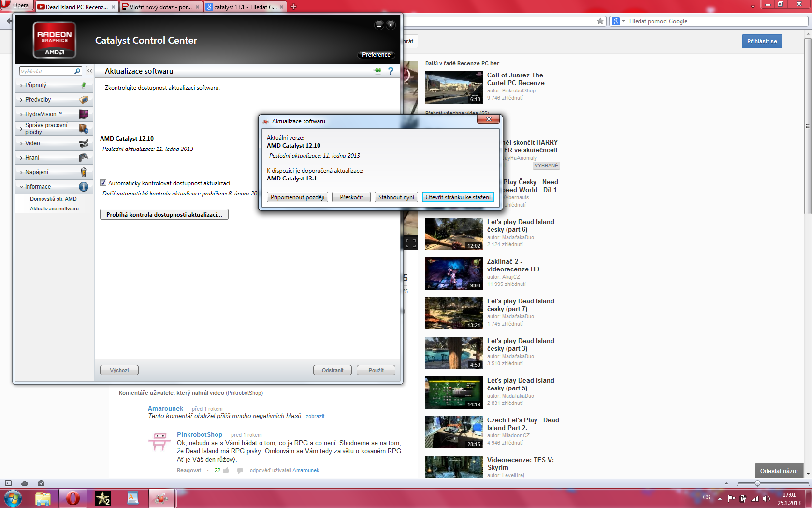Click the thumbs-up icon under PinkrobotShop comment
Viewport: 812px width, 508px height.
pyautogui.click(x=226, y=470)
